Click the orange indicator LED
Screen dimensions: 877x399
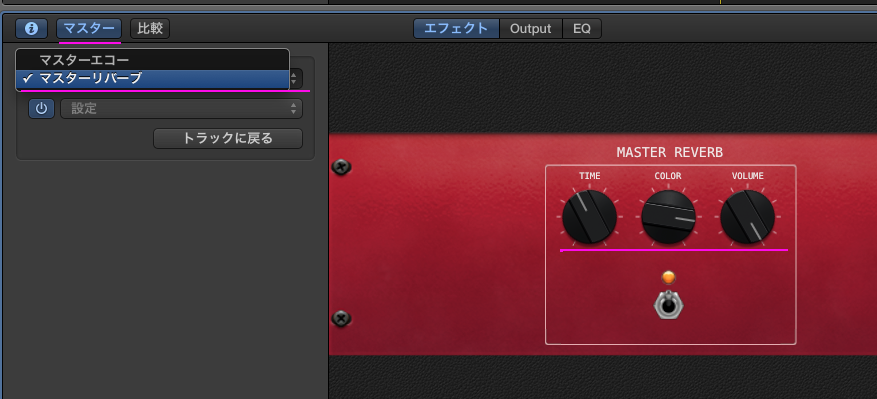(668, 277)
